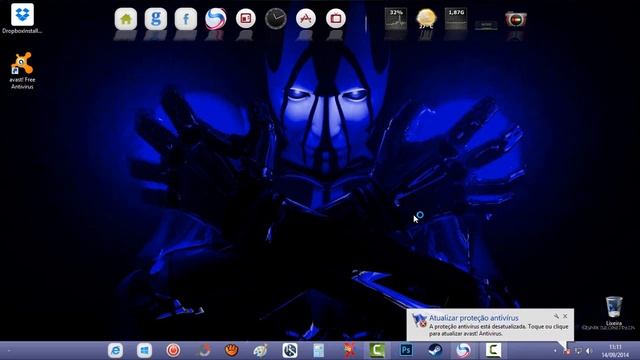The image size is (640, 360).
Task: Open the paint palette icon in the taskbar
Action: click(x=260, y=350)
